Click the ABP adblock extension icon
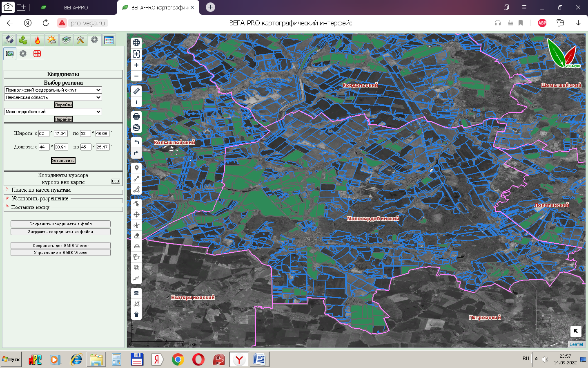The width and height of the screenshot is (588, 368). point(542,23)
